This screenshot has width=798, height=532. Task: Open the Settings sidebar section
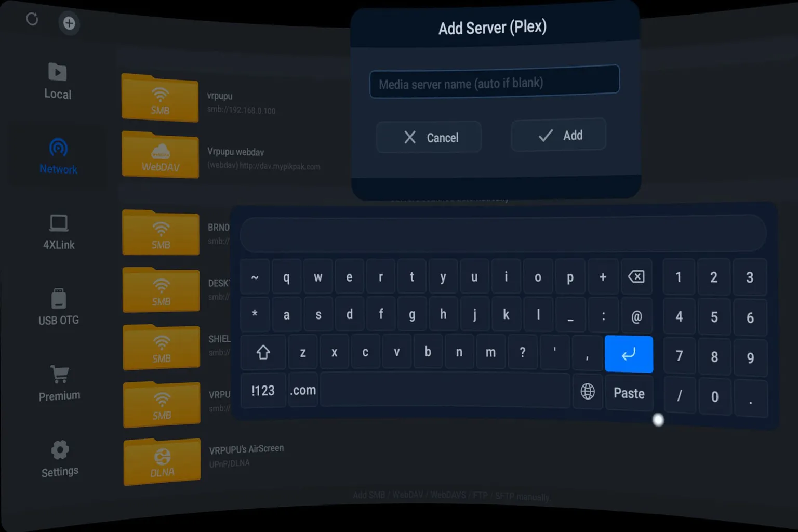[60, 459]
